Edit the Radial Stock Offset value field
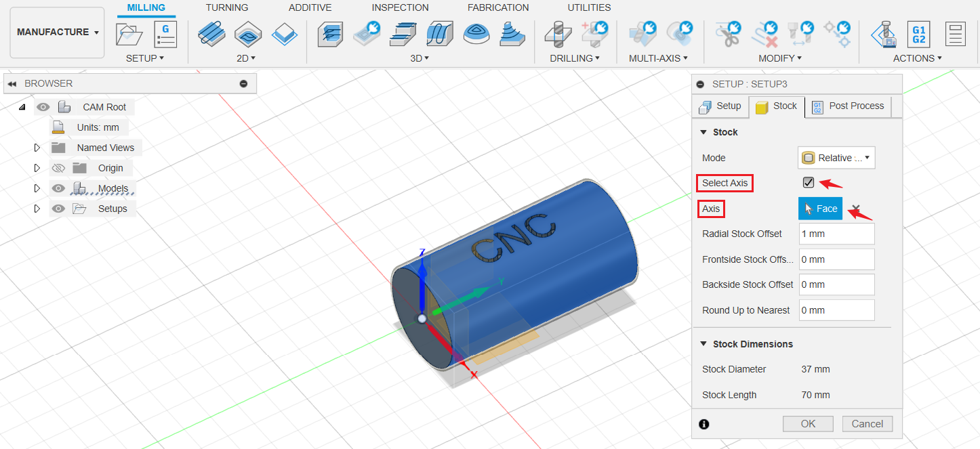This screenshot has width=980, height=449. point(836,233)
